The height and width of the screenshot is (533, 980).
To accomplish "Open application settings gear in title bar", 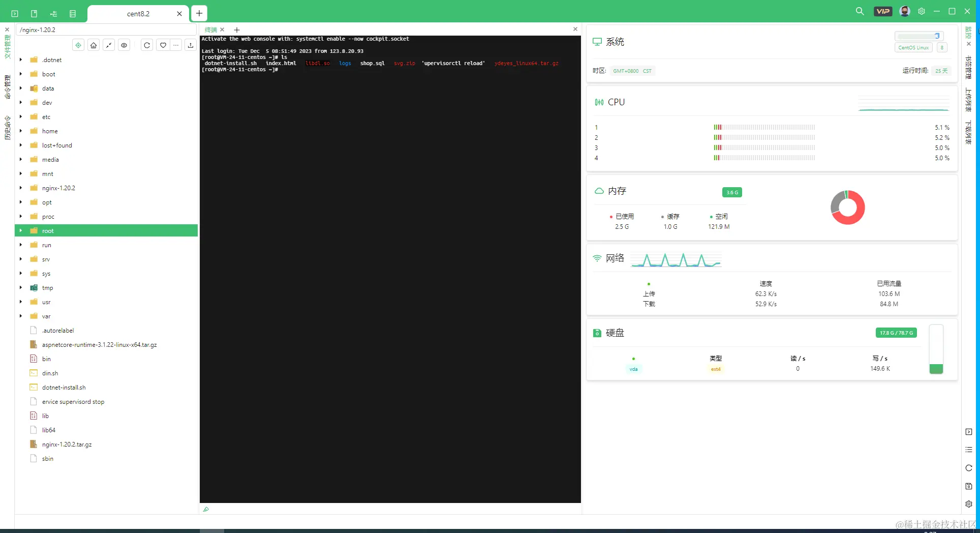I will tap(921, 11).
